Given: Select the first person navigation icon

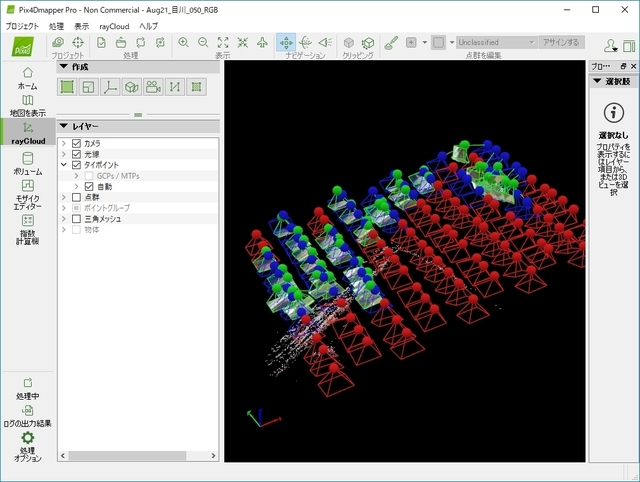Looking at the screenshot, I should pos(325,42).
